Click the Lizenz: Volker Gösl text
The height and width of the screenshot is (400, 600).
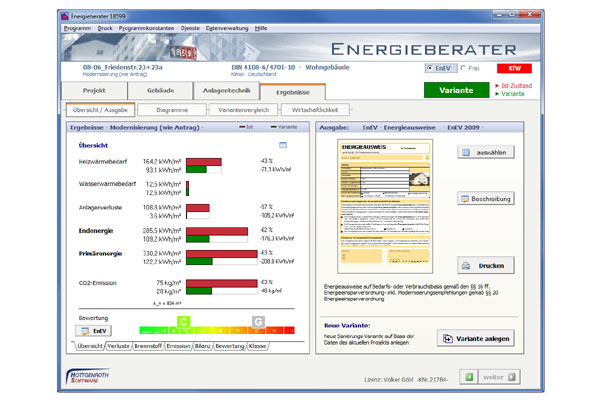point(388,379)
